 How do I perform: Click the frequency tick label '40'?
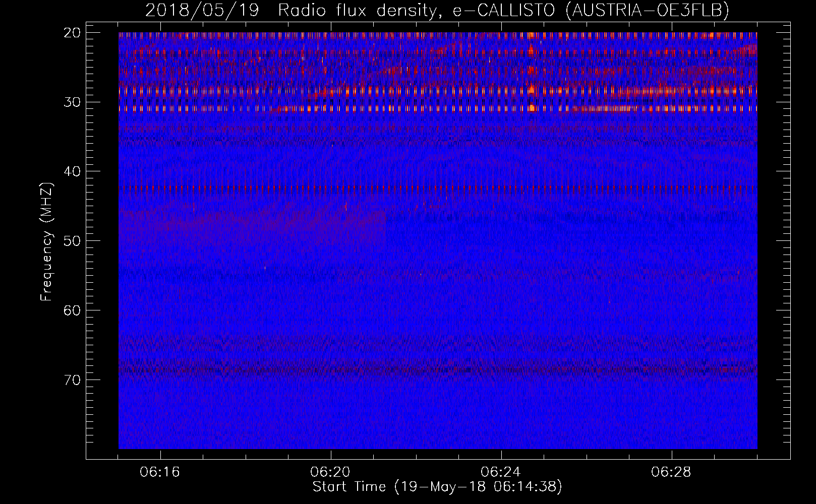(x=73, y=171)
